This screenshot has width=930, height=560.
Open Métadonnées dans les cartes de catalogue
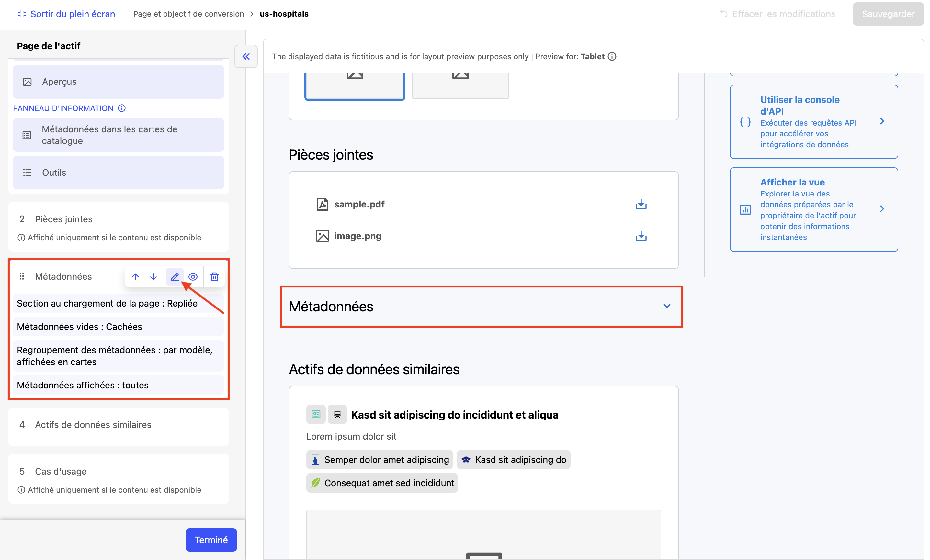[118, 135]
